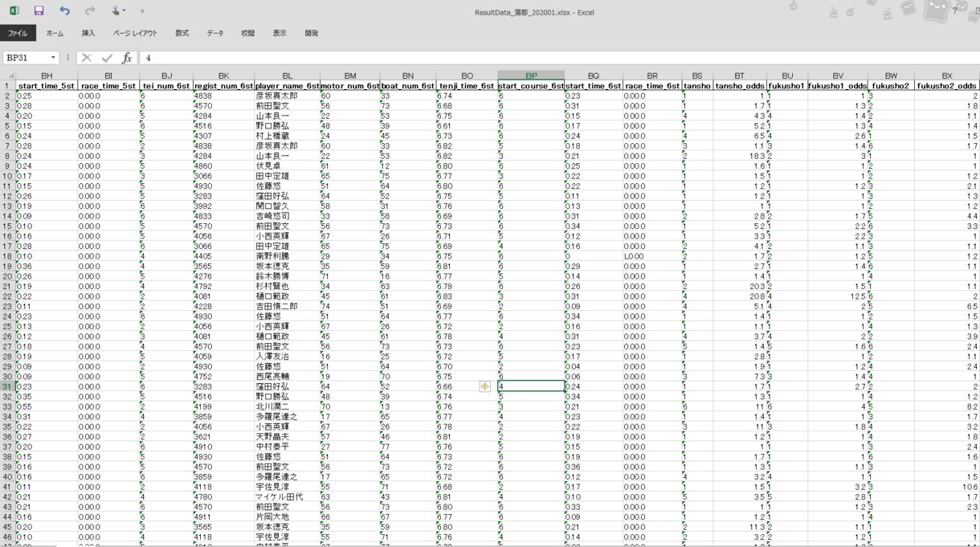Select column BP by its header

click(531, 76)
